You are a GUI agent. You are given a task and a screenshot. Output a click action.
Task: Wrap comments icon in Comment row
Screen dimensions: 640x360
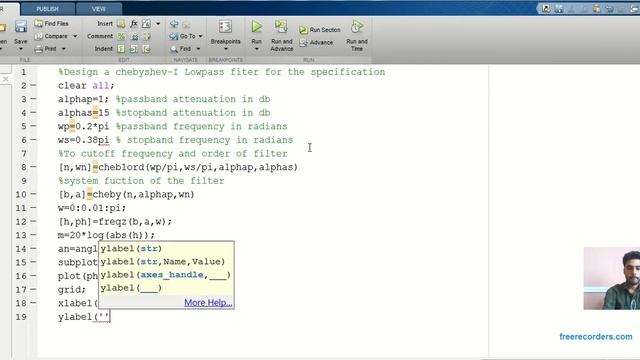(x=147, y=37)
